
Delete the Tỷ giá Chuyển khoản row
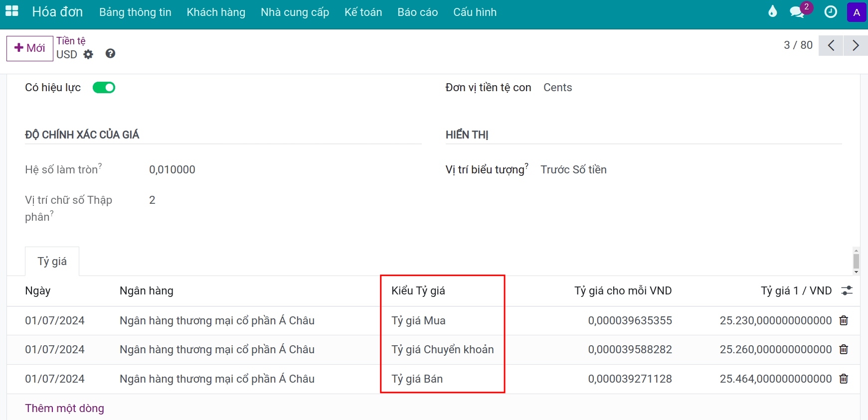(x=844, y=349)
